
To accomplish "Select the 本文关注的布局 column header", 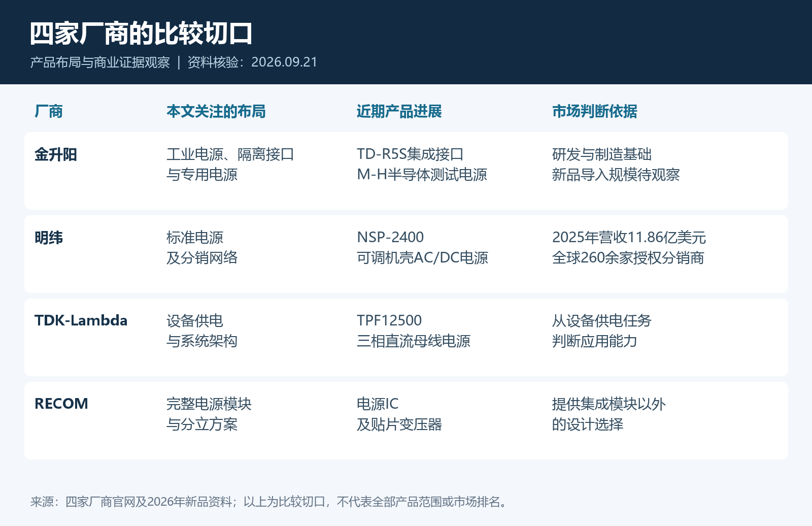I will (216, 111).
